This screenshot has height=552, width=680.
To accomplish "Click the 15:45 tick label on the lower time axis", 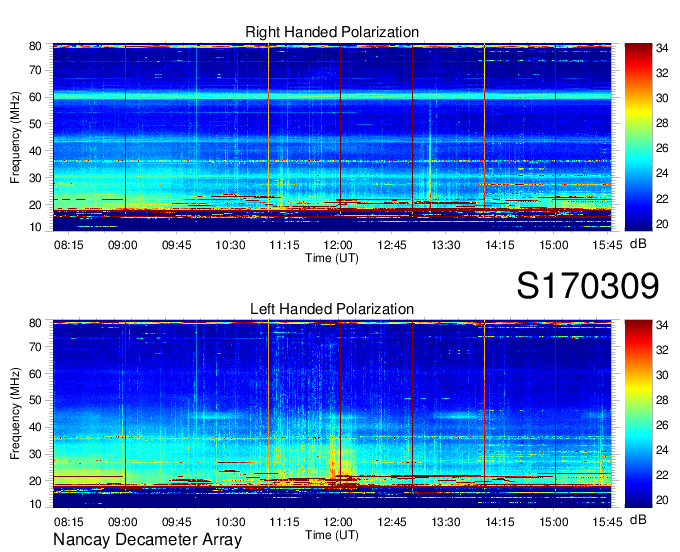I will click(607, 522).
